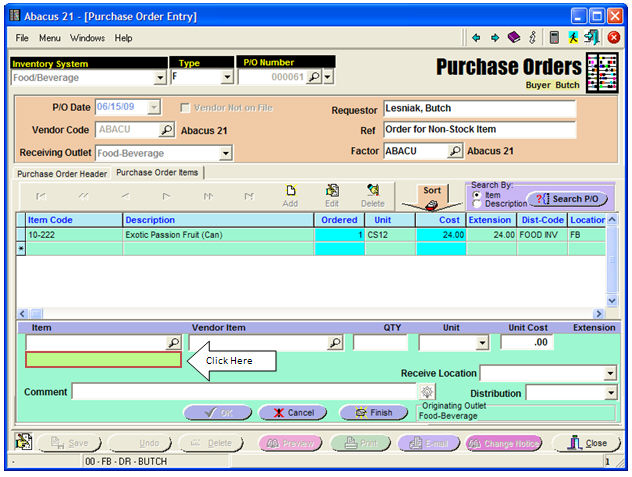The height and width of the screenshot is (477, 632).
Task: Click the Vendor Code lookup magnifier
Action: pyautogui.click(x=166, y=130)
